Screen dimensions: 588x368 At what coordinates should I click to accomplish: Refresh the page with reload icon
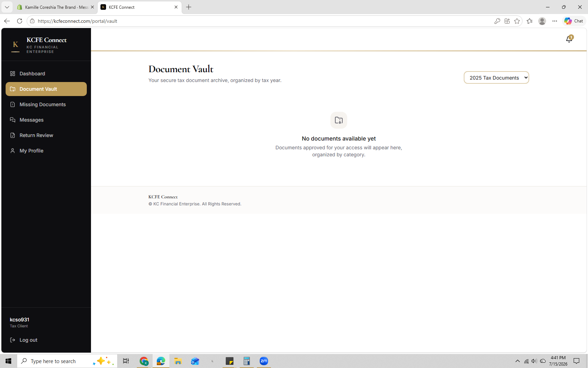(20, 21)
